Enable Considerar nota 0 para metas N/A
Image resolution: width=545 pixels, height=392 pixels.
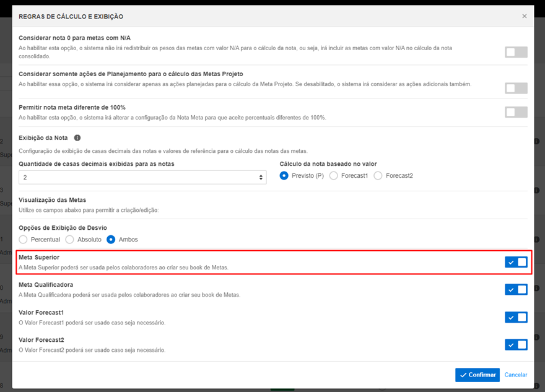click(x=516, y=52)
